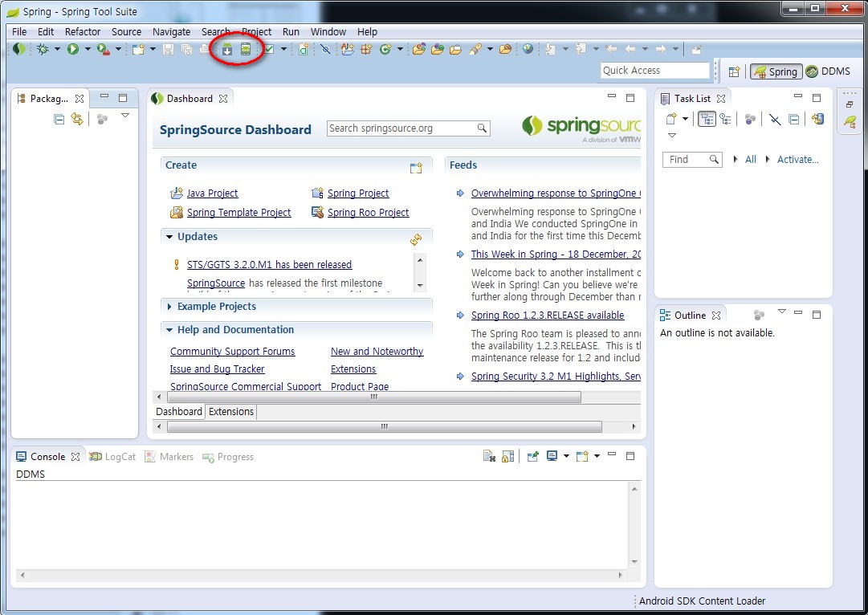The height and width of the screenshot is (615, 868).
Task: Collapse the Help and Documentation section
Action: pyautogui.click(x=169, y=330)
